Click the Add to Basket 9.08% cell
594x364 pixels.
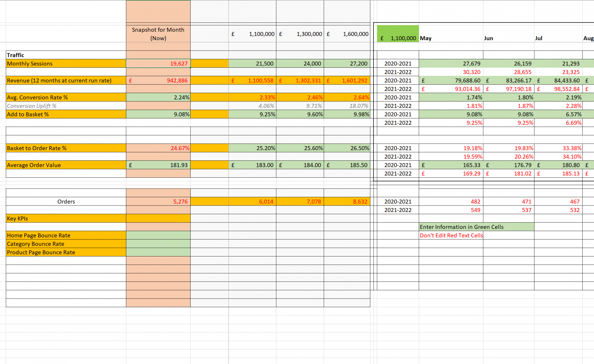pos(158,114)
